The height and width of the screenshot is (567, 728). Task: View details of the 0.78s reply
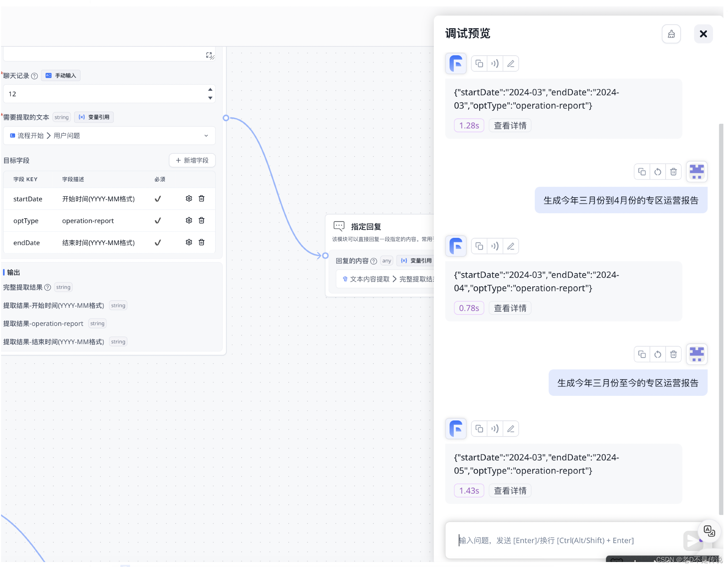coord(510,308)
